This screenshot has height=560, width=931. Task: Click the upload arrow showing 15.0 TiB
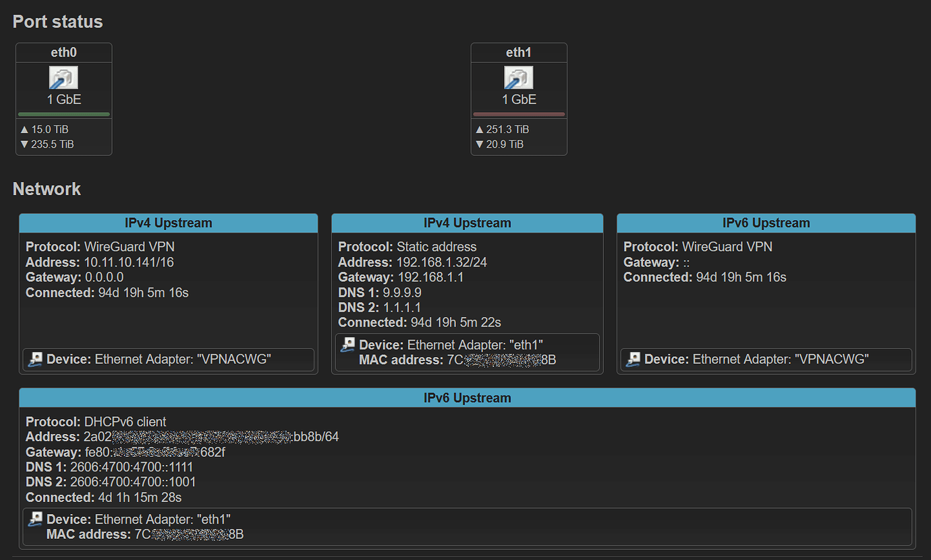pyautogui.click(x=24, y=129)
